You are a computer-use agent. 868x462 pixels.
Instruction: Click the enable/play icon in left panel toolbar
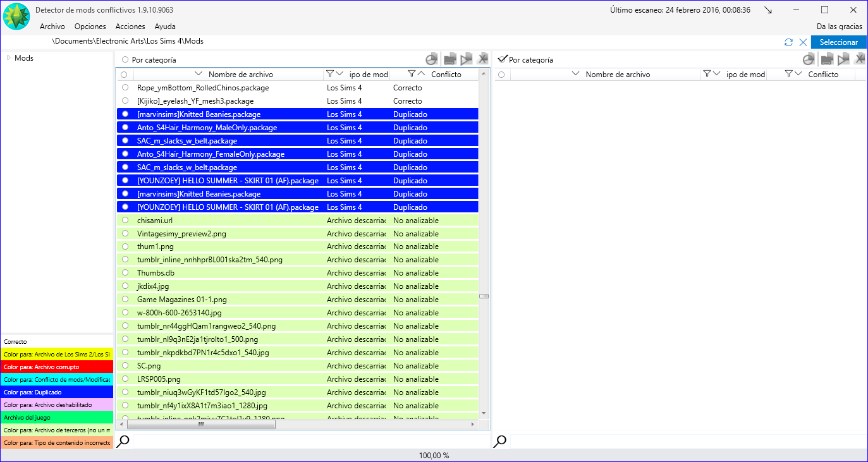click(x=467, y=59)
